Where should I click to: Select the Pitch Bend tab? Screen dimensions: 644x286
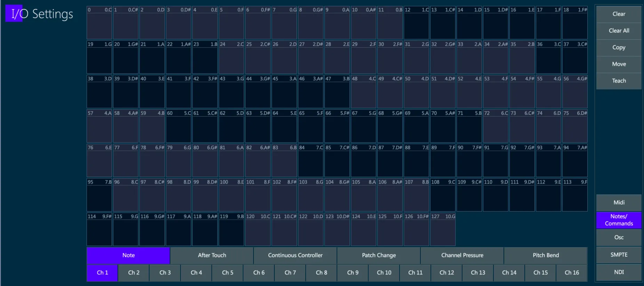pyautogui.click(x=546, y=255)
